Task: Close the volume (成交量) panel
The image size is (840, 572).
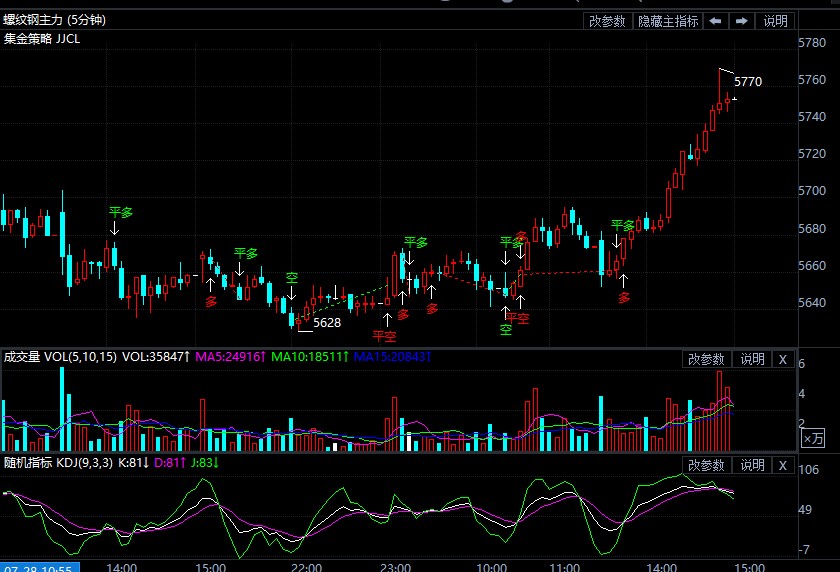Action: [783, 359]
